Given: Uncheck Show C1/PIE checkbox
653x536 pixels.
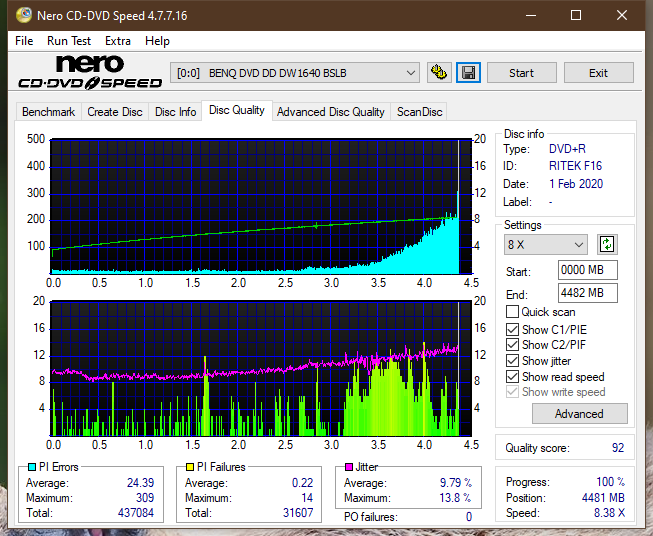Looking at the screenshot, I should [x=512, y=329].
